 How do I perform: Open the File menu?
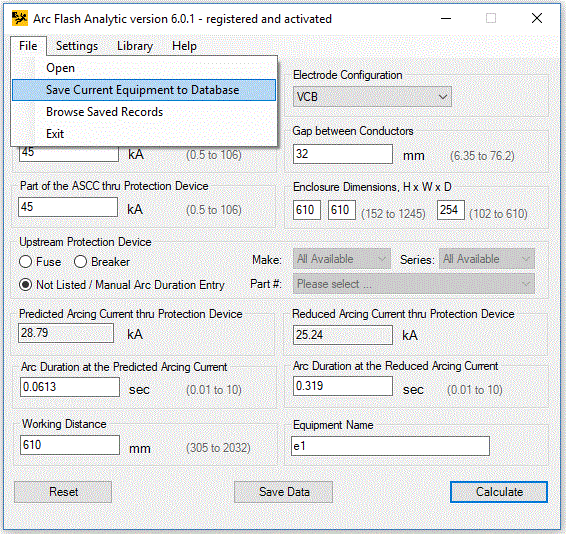point(28,46)
